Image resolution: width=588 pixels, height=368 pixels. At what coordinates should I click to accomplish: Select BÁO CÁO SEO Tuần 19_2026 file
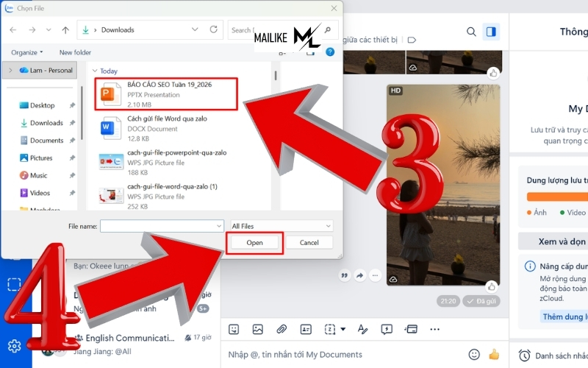click(166, 94)
